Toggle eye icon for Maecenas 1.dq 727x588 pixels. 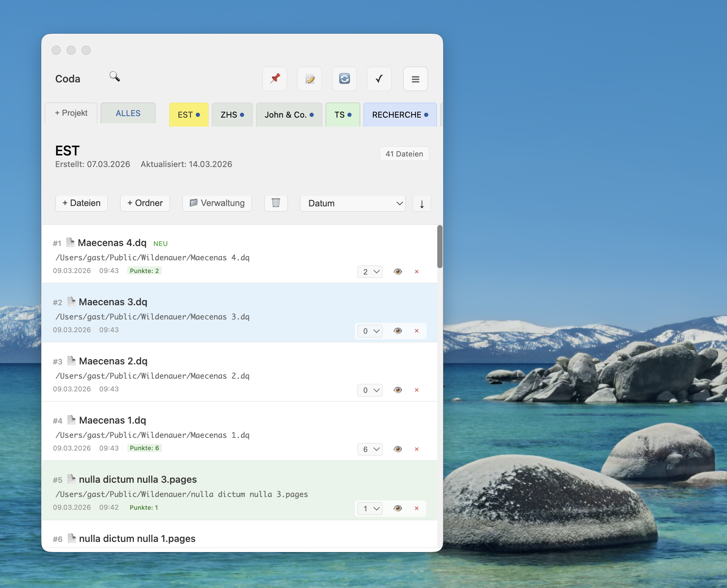[x=398, y=449]
